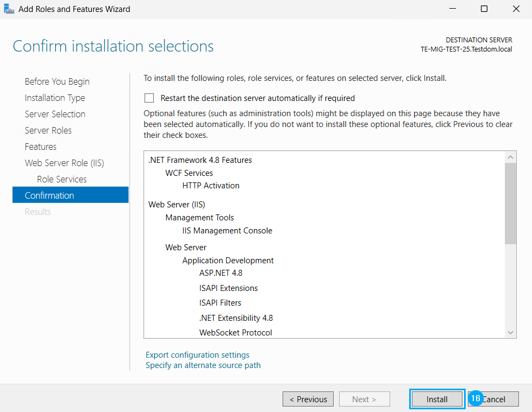Maximize the wizard window

[484, 9]
